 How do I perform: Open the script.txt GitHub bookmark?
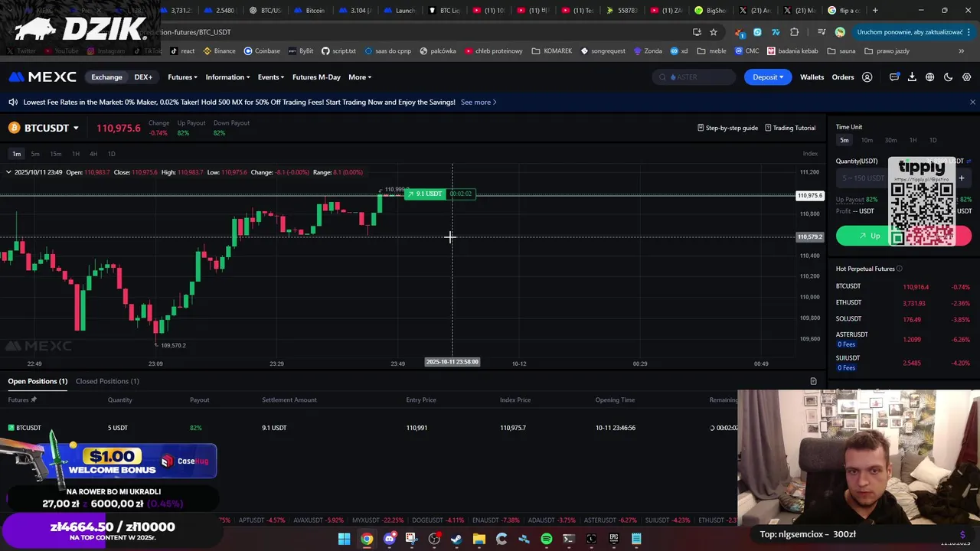coord(338,51)
